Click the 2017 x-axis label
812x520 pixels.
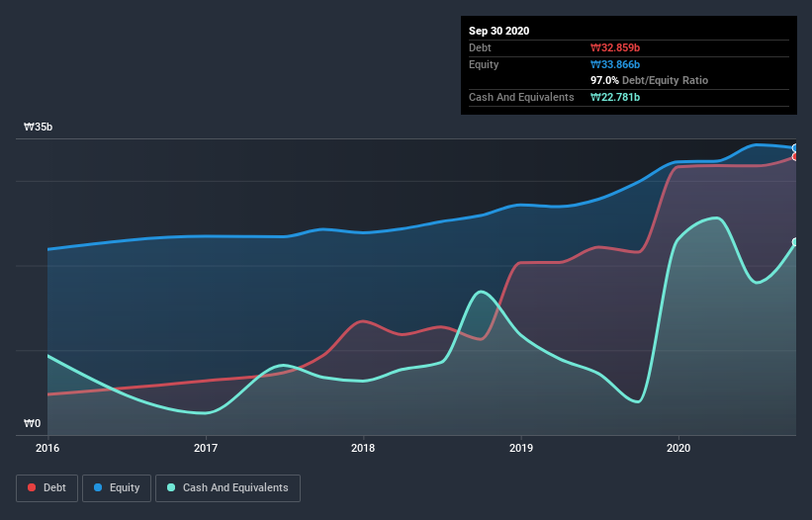(x=206, y=448)
